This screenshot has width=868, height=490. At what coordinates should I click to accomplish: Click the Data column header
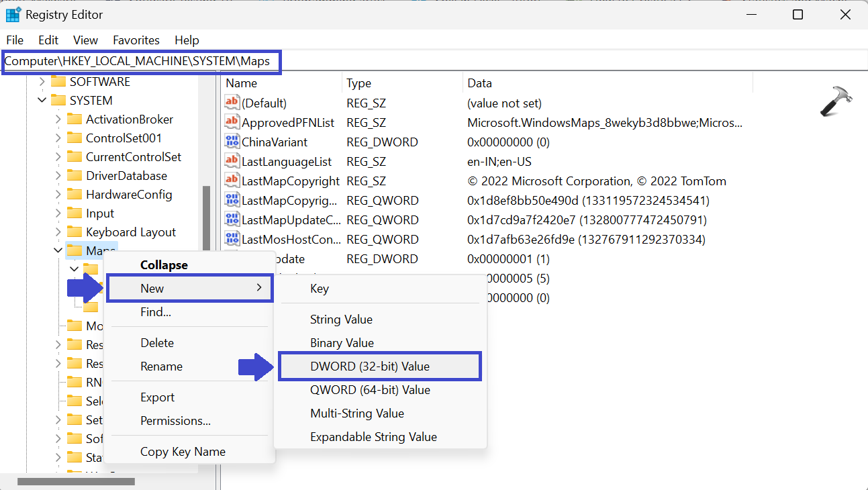pyautogui.click(x=479, y=83)
